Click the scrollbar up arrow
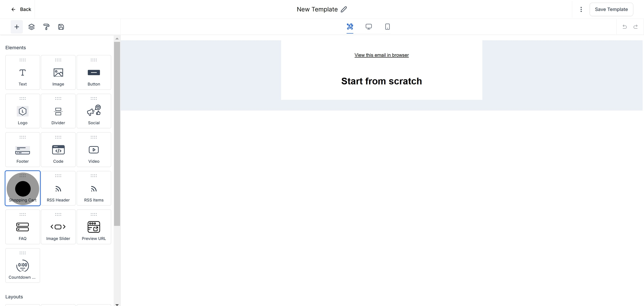 tap(117, 39)
